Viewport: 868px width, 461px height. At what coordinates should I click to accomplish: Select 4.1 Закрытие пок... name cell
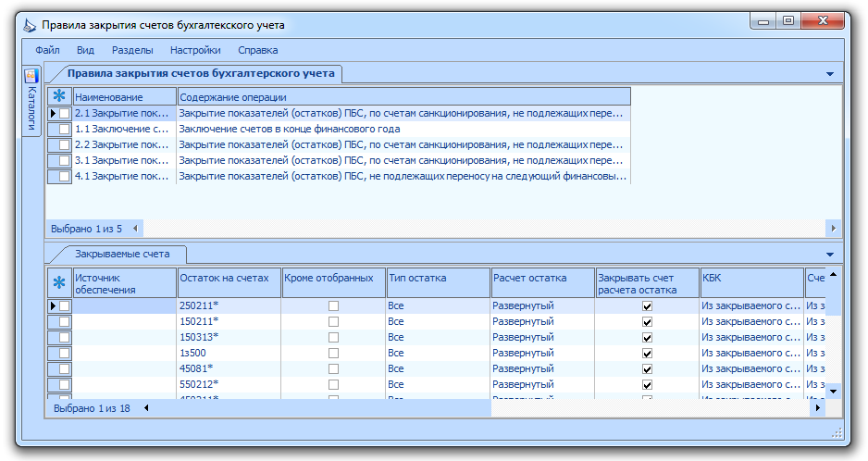pyautogui.click(x=125, y=176)
